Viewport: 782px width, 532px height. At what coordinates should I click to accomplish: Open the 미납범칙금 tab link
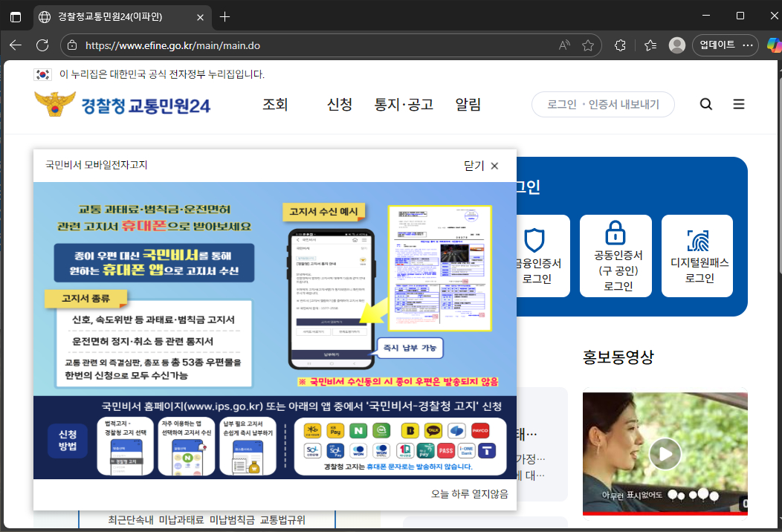tap(232, 520)
